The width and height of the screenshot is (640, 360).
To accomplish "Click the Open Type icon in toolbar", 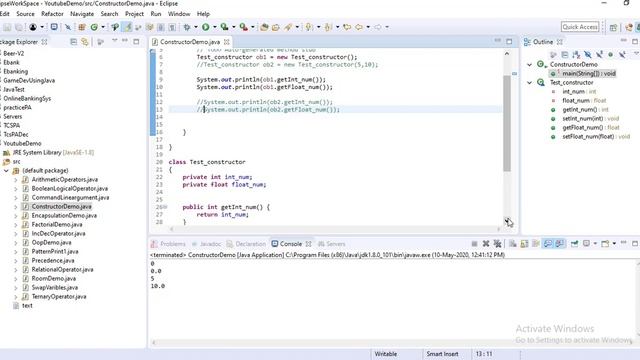I will [264, 27].
